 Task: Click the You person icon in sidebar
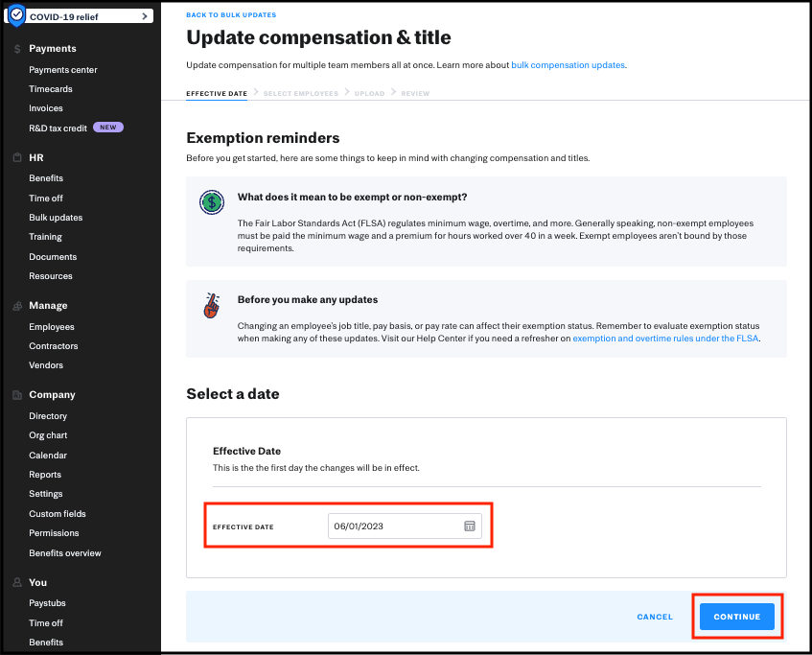(x=17, y=583)
